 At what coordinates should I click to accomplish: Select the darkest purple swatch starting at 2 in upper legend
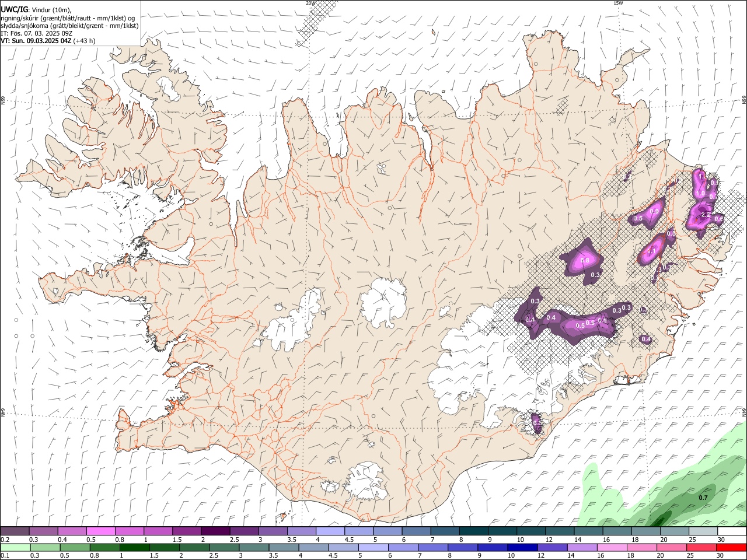pyautogui.click(x=215, y=531)
